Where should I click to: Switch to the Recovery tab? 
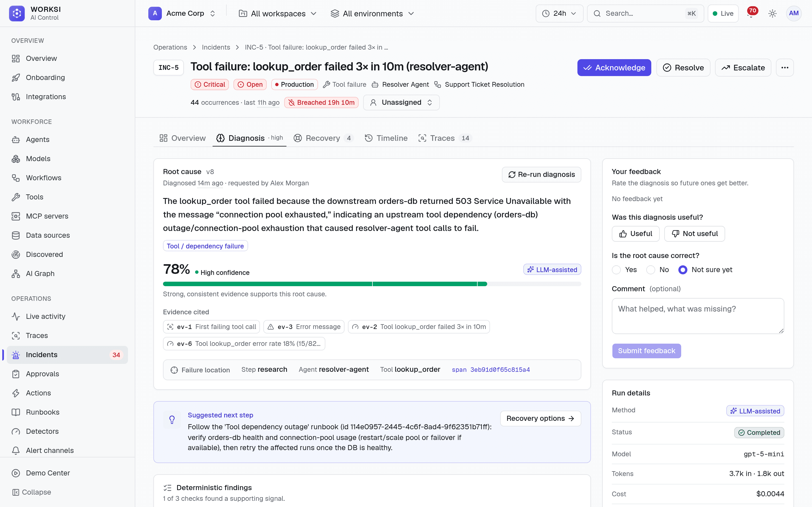coord(323,138)
